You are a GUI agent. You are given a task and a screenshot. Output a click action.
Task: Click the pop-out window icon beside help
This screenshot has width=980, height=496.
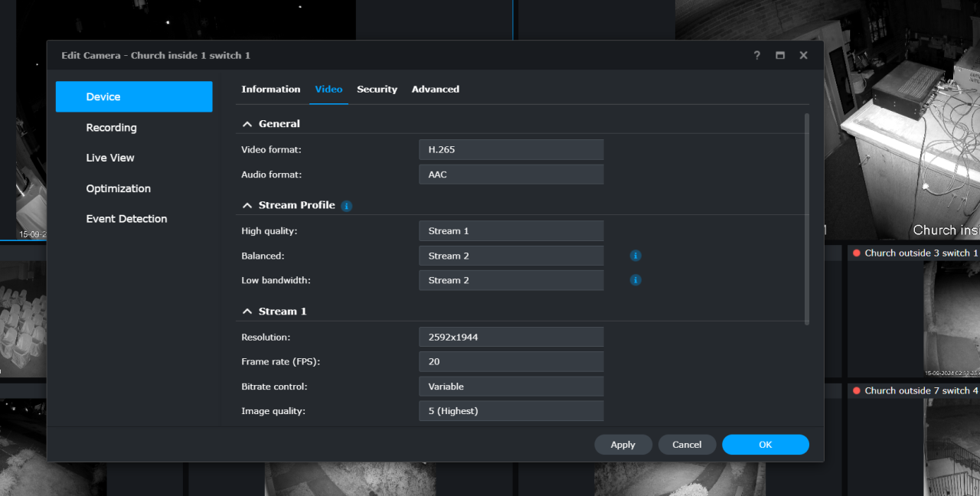click(x=779, y=55)
